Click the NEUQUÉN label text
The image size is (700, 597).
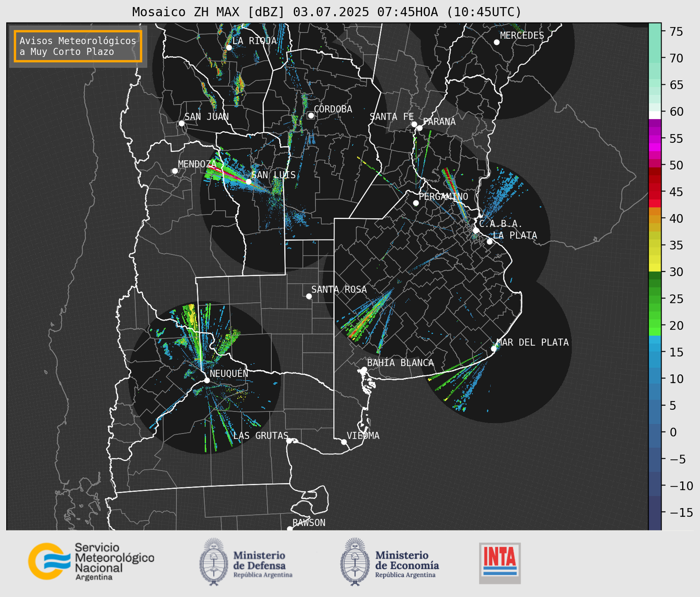(229, 374)
